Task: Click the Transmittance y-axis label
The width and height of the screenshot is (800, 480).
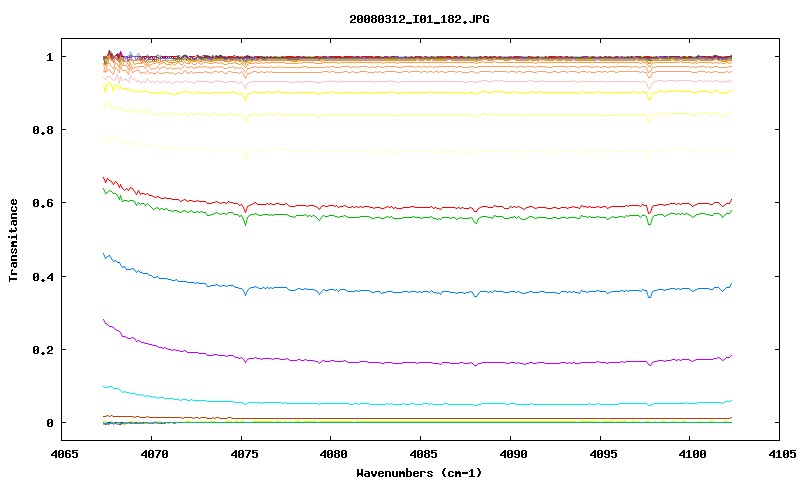Action: (13, 240)
